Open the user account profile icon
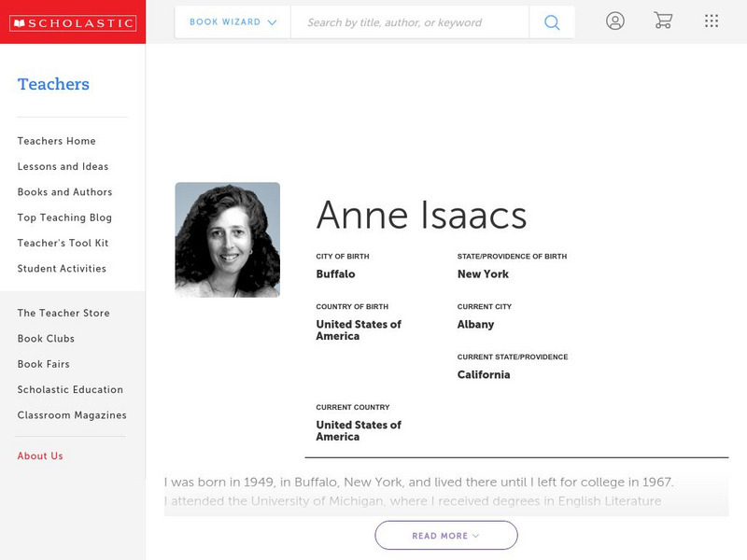This screenshot has width=747, height=560. point(614,21)
